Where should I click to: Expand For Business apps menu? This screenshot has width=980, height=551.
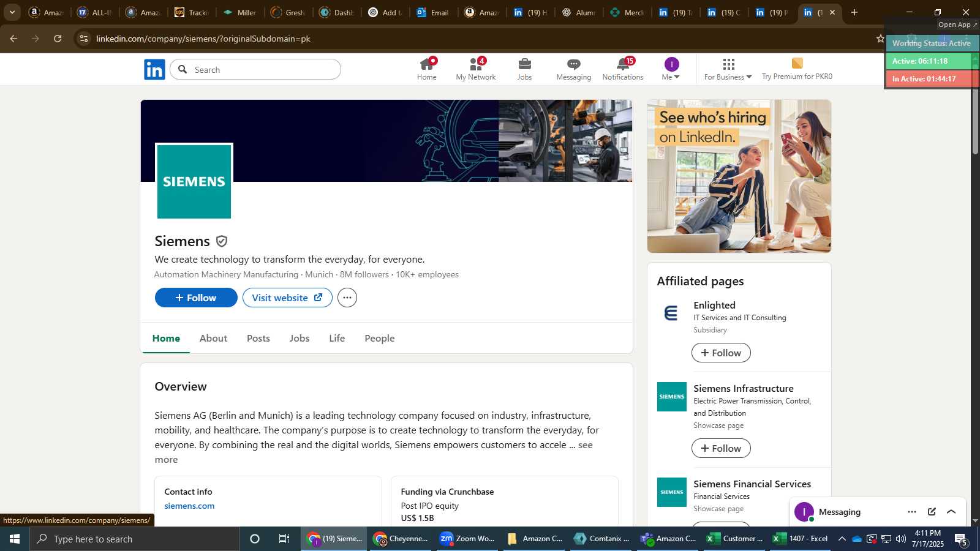(728, 69)
